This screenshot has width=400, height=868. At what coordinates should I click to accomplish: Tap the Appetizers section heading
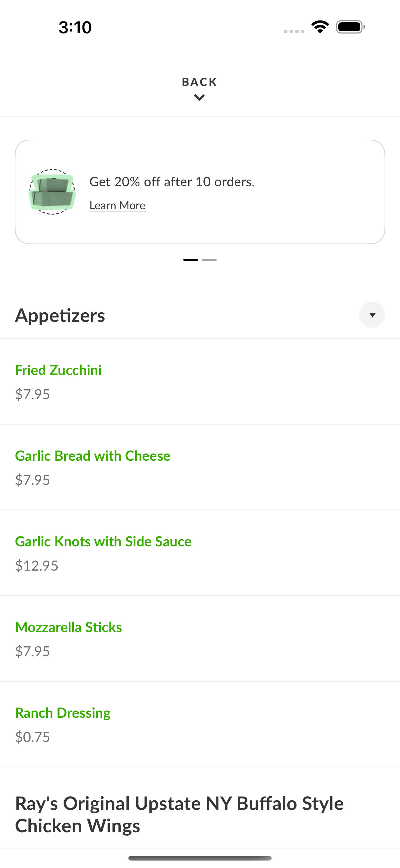tap(60, 315)
